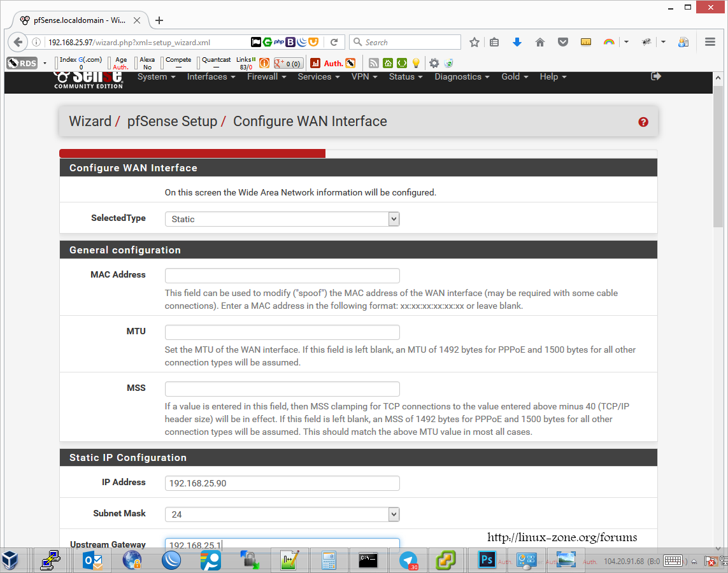
Task: Click the pfSense logout icon
Action: pos(656,76)
